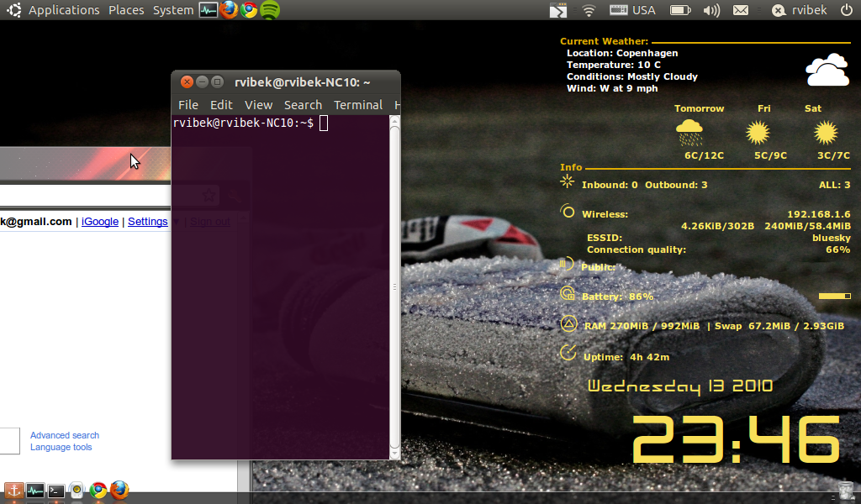The width and height of the screenshot is (861, 504).
Task: Click the ESSID bluesky value
Action: point(832,238)
